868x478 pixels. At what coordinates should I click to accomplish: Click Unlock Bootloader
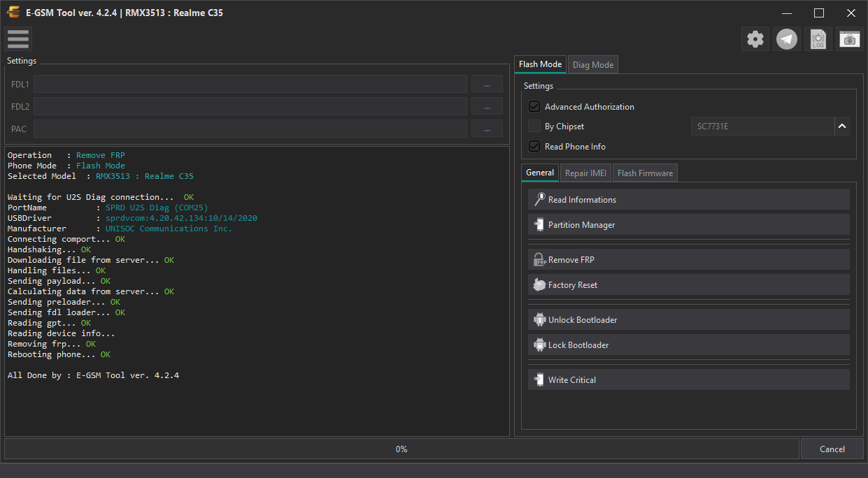[x=689, y=319]
